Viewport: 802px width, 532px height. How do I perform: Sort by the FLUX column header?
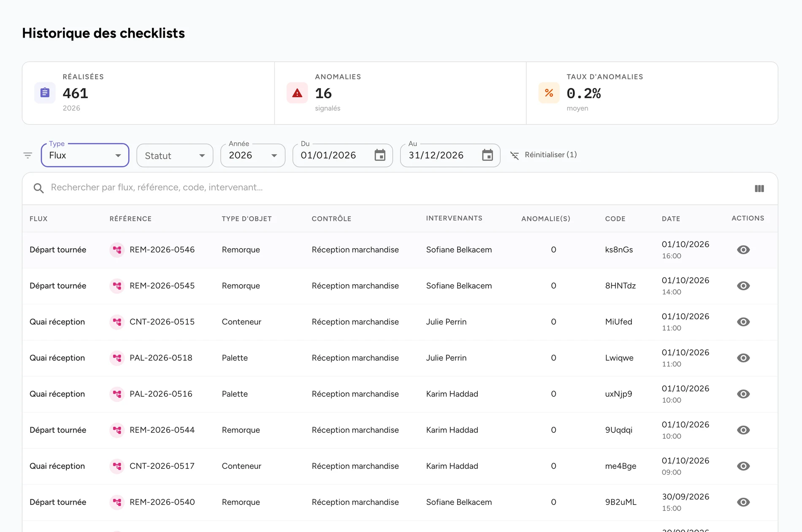click(x=38, y=219)
